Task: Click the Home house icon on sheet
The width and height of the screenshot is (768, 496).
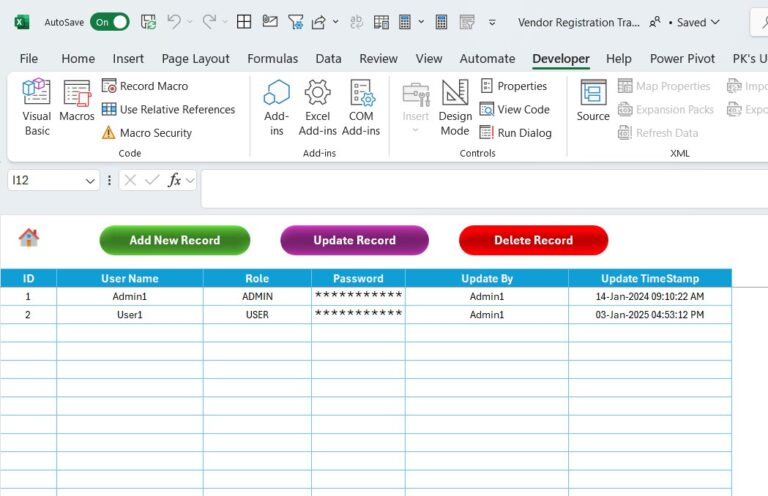Action: coord(29,237)
